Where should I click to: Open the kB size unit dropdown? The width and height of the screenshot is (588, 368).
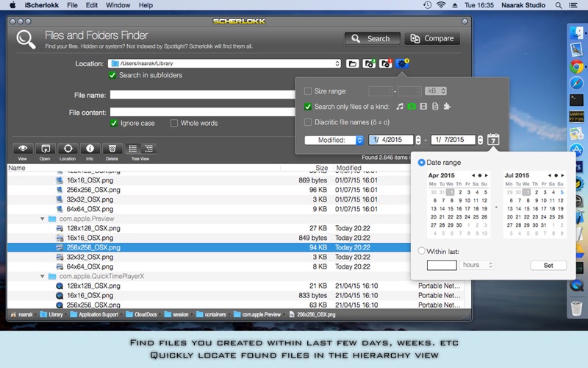(436, 91)
